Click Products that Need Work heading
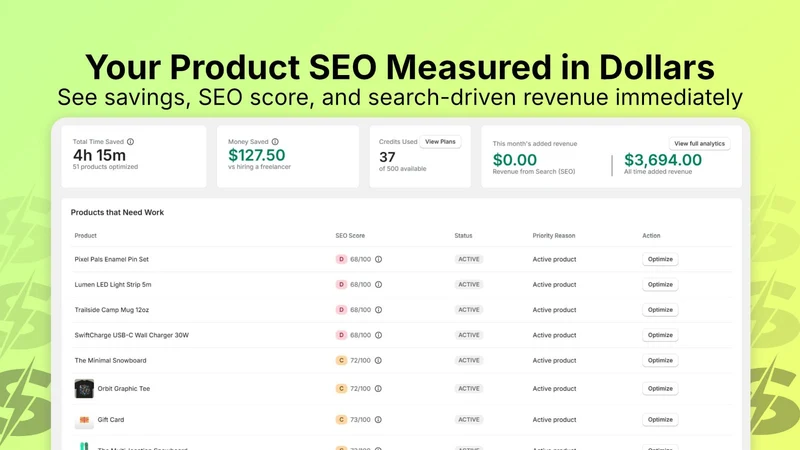 pos(117,212)
